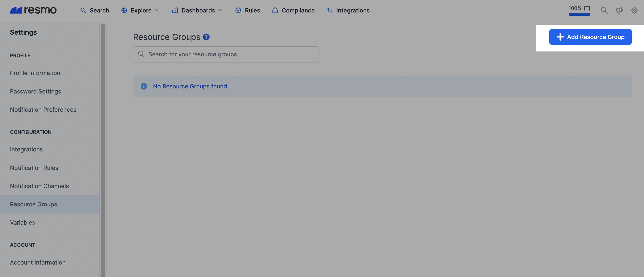Viewport: 644px width, 277px height.
Task: Open Profile Information settings
Action: (x=35, y=73)
